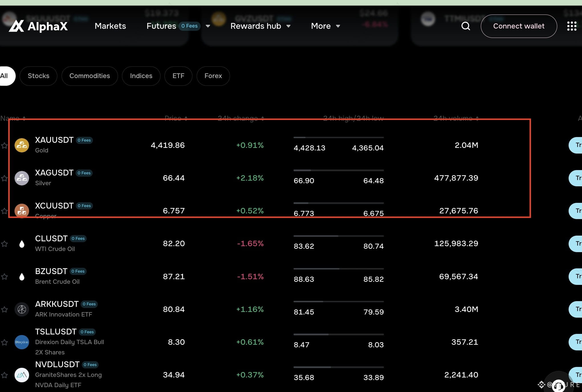Click the XAUUSDT 24h high/low range bar
The width and height of the screenshot is (582, 392).
coord(339,138)
